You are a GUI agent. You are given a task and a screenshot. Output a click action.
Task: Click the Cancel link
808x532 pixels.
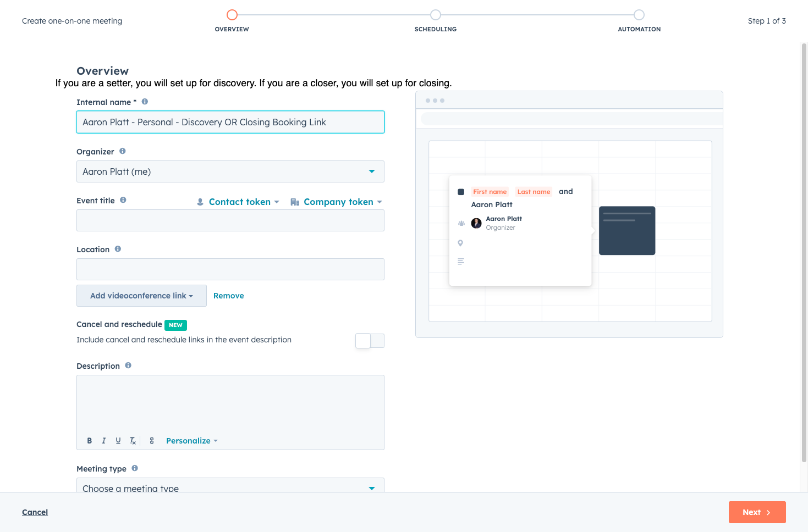(x=35, y=512)
